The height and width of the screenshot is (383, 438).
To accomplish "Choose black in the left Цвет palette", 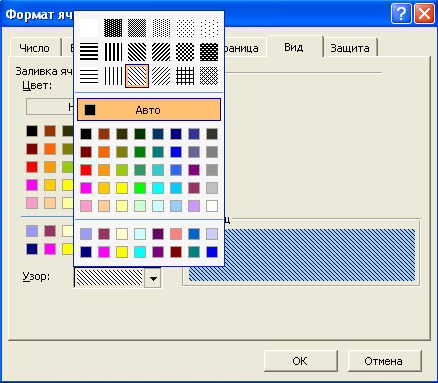I will [32, 131].
